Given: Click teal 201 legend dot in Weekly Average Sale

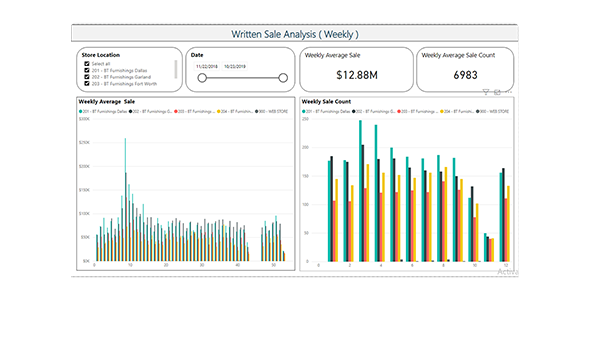Looking at the screenshot, I should coord(81,111).
